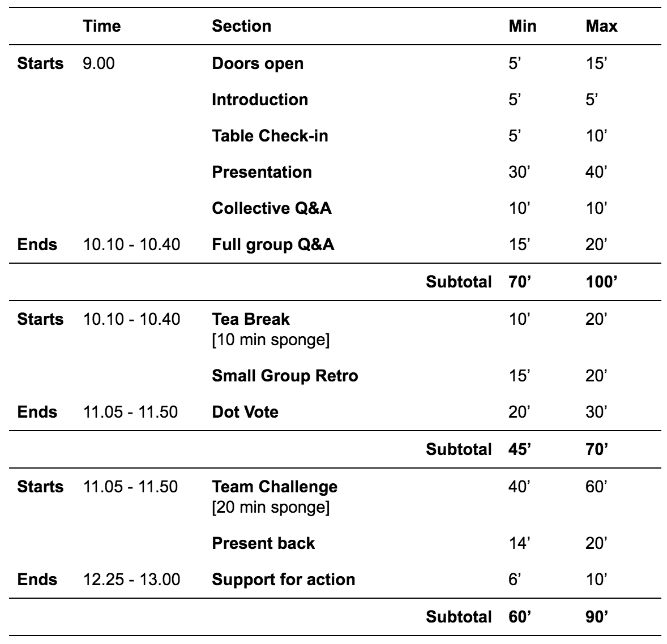Click the Dot Vote section label
This screenshot has width=667, height=644.
pos(245,412)
